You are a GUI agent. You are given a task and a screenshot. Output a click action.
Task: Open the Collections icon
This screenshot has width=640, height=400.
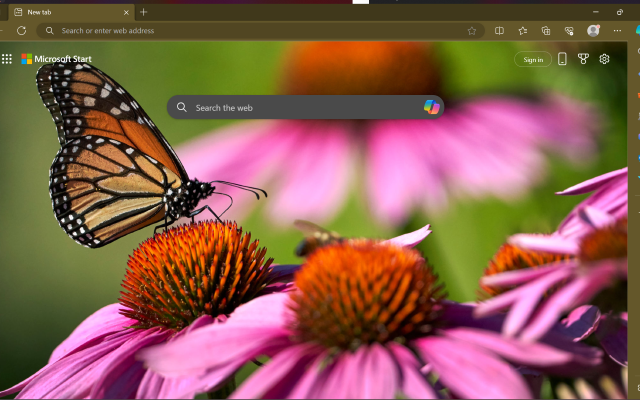pyautogui.click(x=546, y=31)
